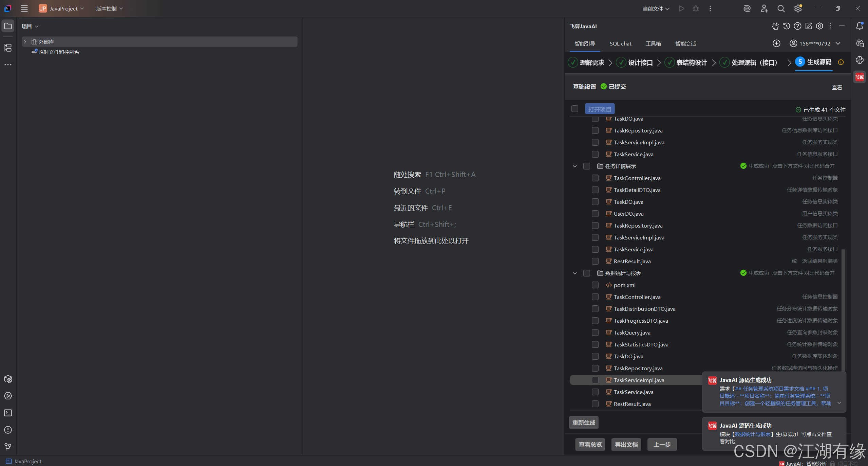This screenshot has width=868, height=466.
Task: Open help question icon in JavaAI panel
Action: (798, 26)
